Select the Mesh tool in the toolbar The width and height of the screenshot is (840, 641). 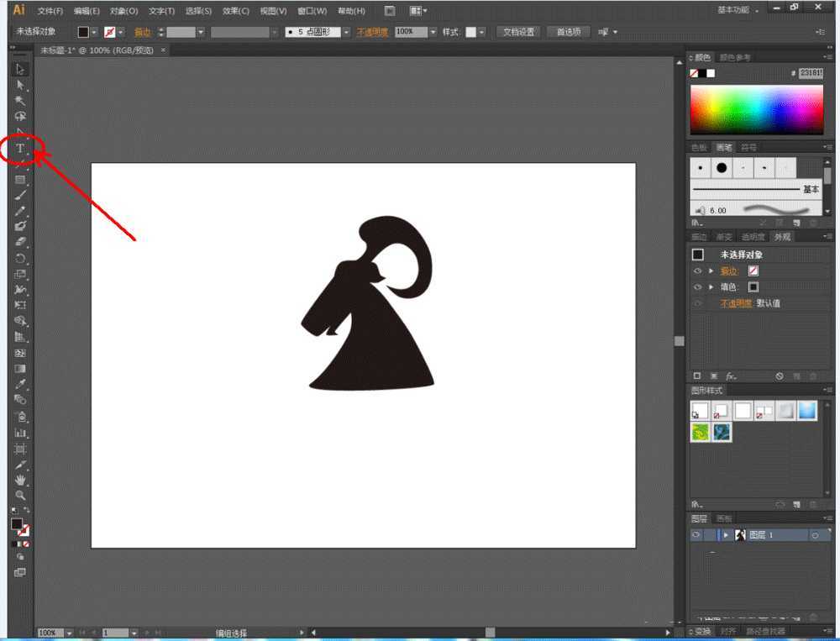[x=19, y=352]
